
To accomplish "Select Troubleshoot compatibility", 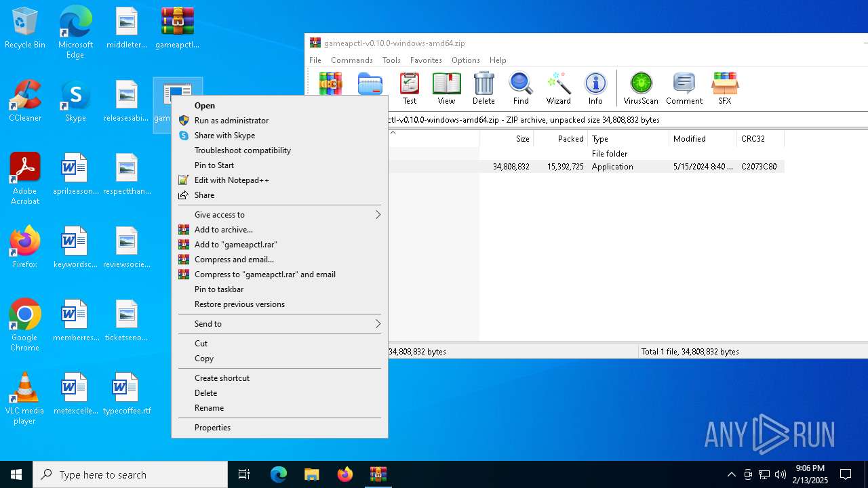I will coord(280,150).
